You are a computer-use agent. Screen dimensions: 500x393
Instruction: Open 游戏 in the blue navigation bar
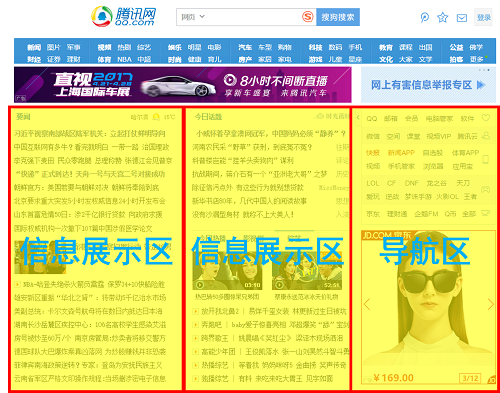315,59
